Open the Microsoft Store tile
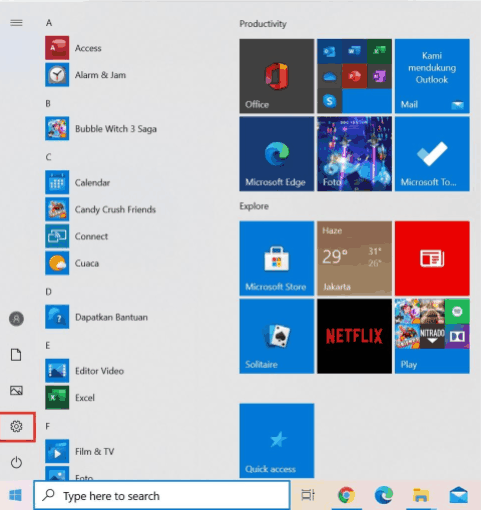The height and width of the screenshot is (512, 482). click(277, 258)
